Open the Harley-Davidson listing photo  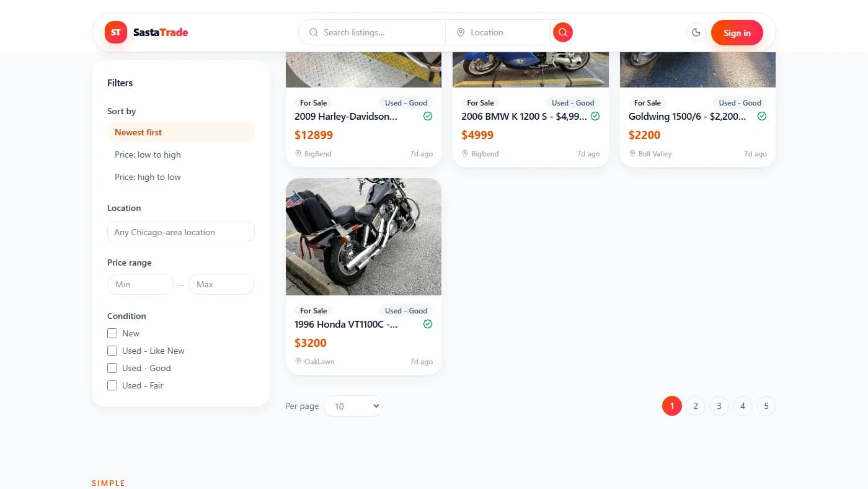pyautogui.click(x=363, y=70)
